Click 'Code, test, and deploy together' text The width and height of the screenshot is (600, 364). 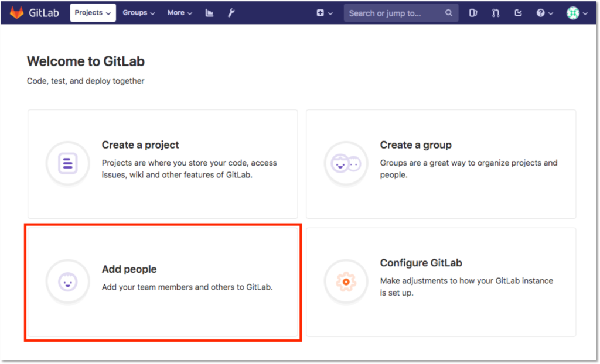click(86, 81)
